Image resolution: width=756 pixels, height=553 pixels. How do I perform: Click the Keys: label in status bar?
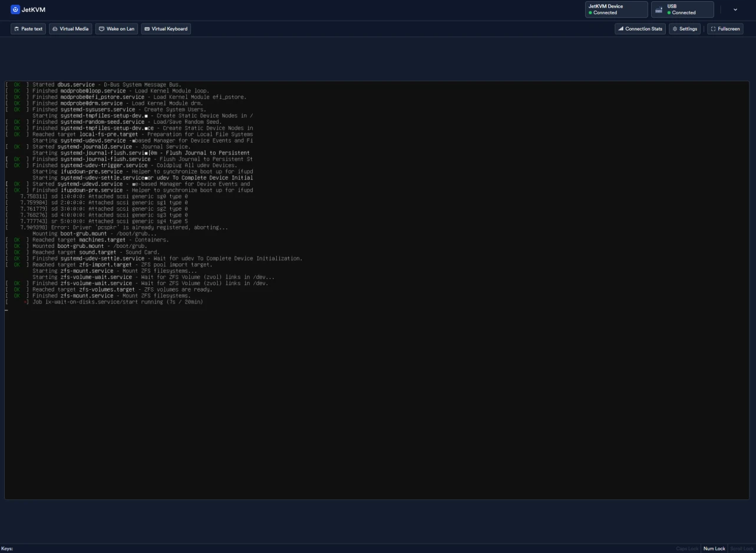click(7, 549)
